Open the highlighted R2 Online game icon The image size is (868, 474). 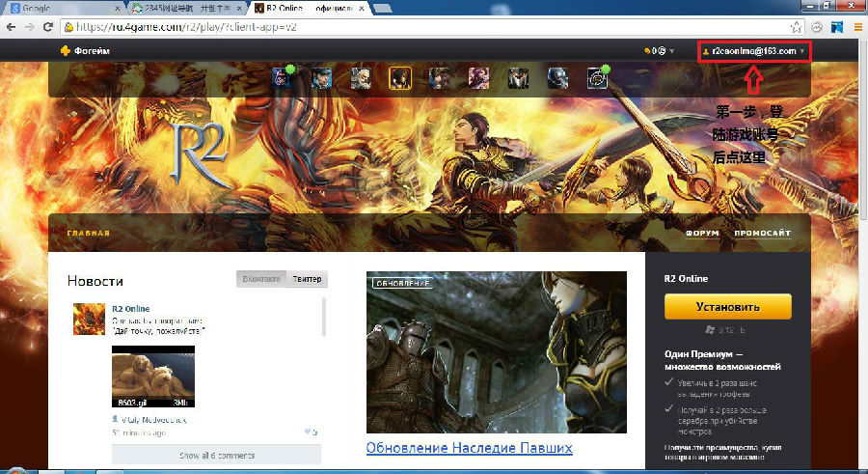point(400,78)
